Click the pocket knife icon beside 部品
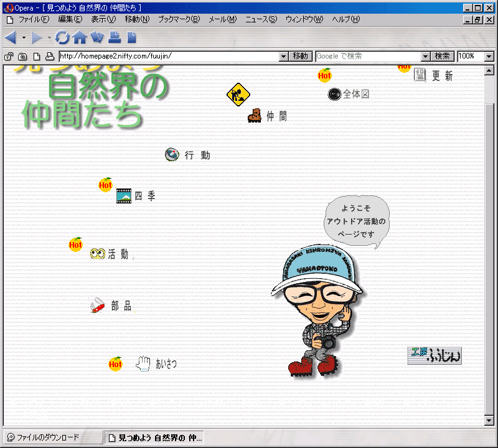Viewport: 498px width, 448px height. coord(98,306)
